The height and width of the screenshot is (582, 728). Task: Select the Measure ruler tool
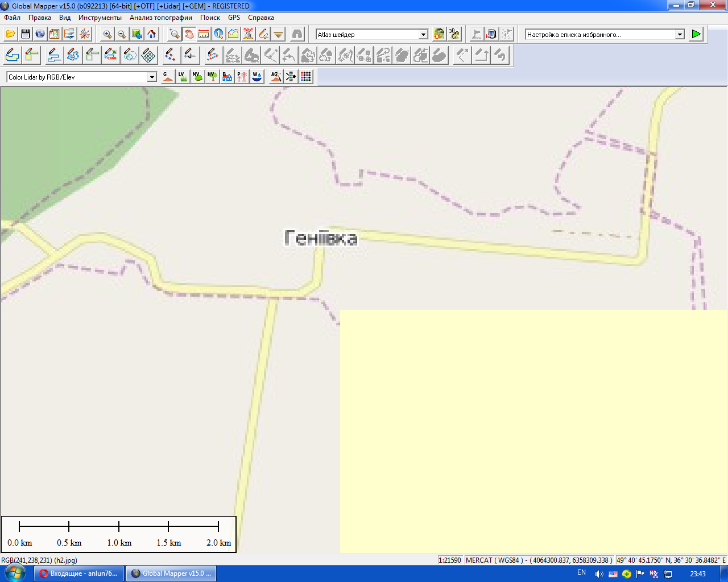[x=204, y=34]
